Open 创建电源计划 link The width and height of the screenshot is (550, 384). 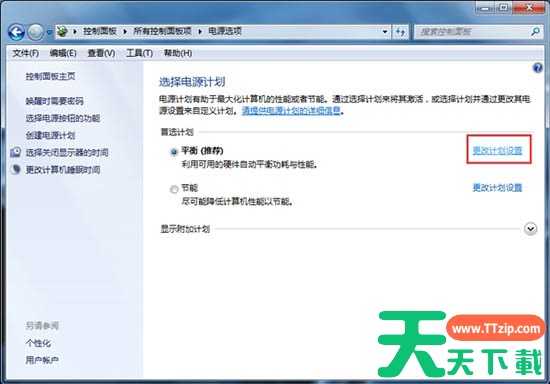coord(50,135)
